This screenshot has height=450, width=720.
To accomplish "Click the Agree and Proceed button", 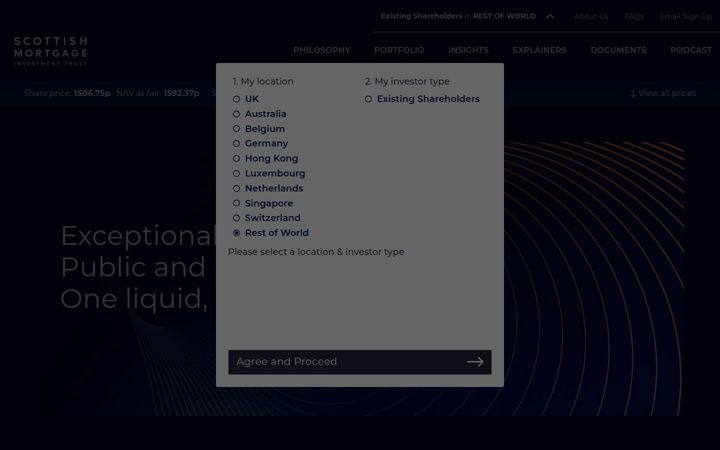I will [x=360, y=362].
